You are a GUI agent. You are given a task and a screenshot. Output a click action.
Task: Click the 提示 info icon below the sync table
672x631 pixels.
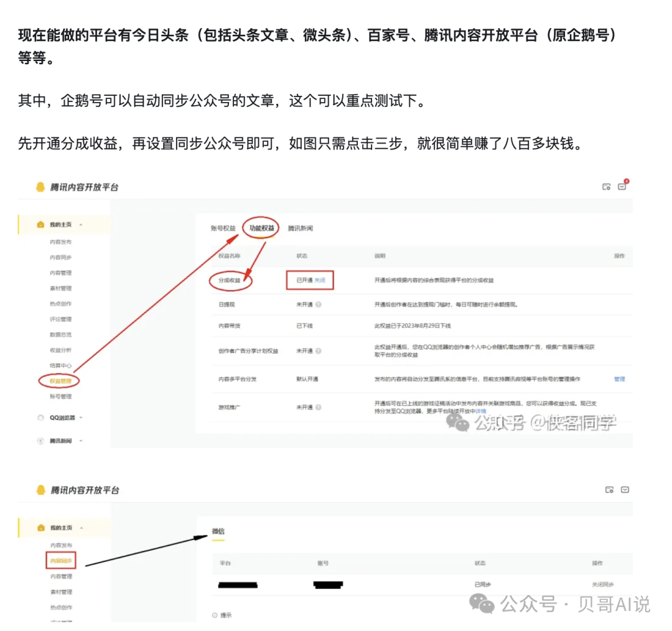click(x=215, y=615)
